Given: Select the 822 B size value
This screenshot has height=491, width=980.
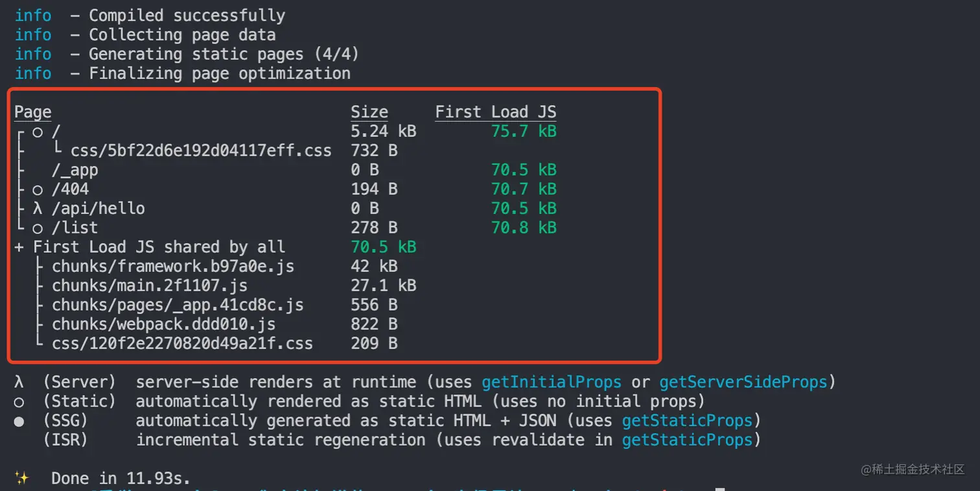Looking at the screenshot, I should tap(374, 324).
